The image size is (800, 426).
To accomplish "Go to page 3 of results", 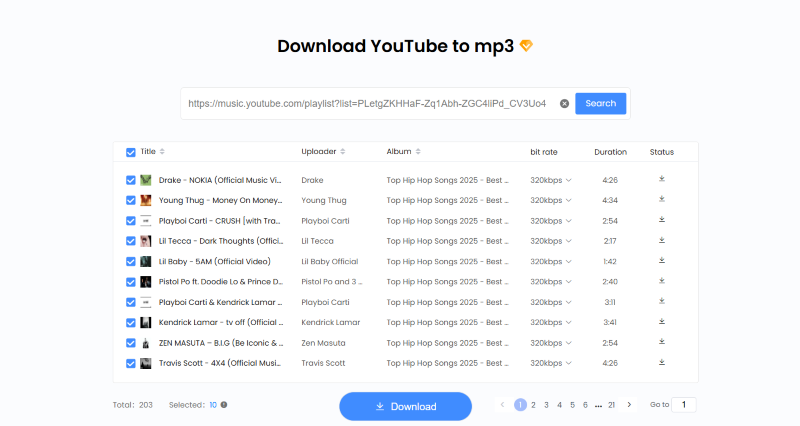I will click(x=546, y=405).
